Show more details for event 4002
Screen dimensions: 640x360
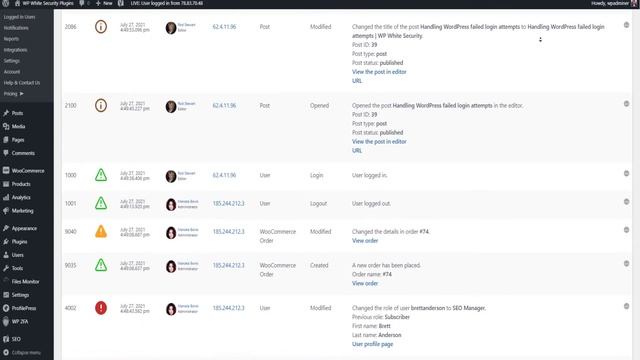pyautogui.click(x=626, y=306)
